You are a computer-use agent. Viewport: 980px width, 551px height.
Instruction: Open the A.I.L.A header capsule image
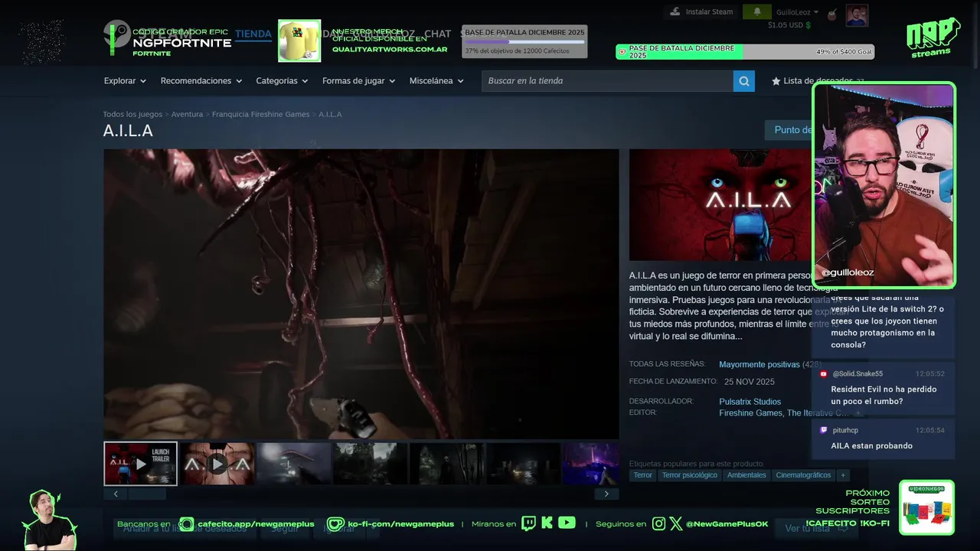(721, 205)
